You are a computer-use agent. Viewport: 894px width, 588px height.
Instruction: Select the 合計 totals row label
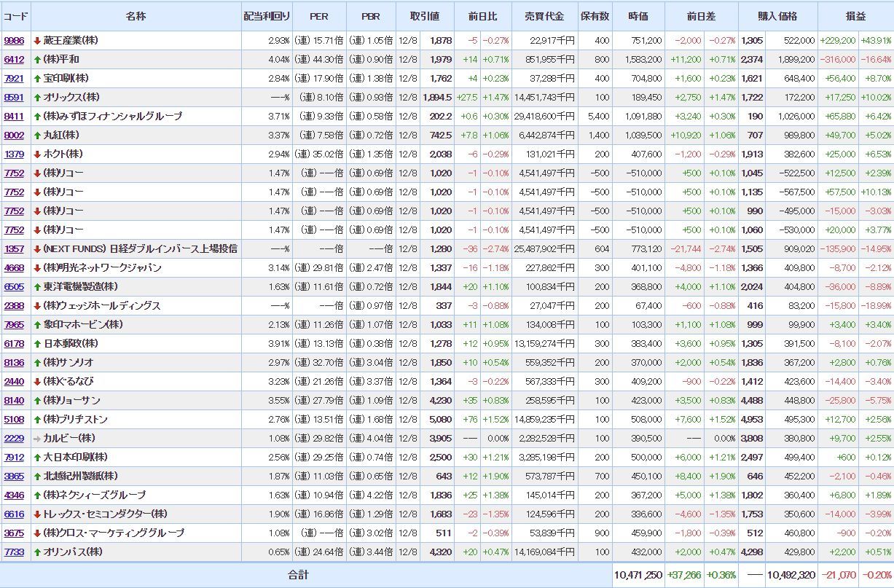tap(298, 575)
